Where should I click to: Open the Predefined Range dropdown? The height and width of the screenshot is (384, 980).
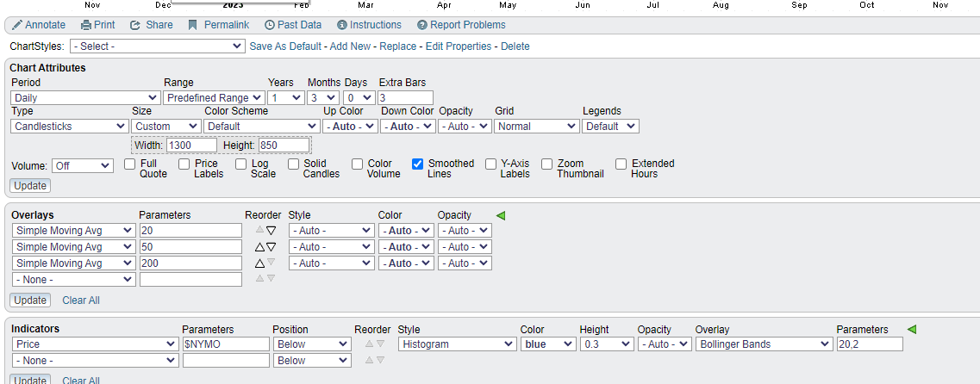coord(215,97)
